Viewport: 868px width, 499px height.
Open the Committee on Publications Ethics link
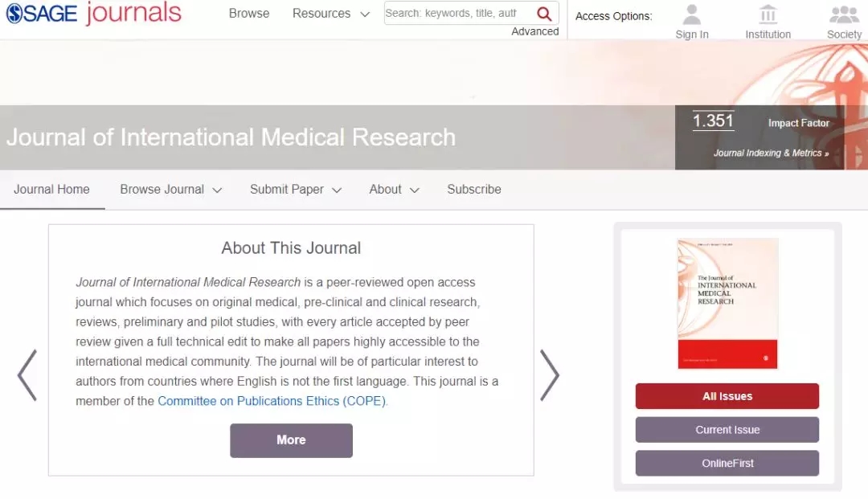(x=272, y=401)
